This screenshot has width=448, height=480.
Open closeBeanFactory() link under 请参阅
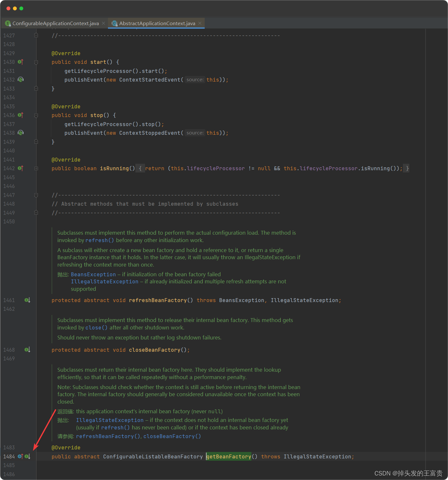click(x=172, y=436)
